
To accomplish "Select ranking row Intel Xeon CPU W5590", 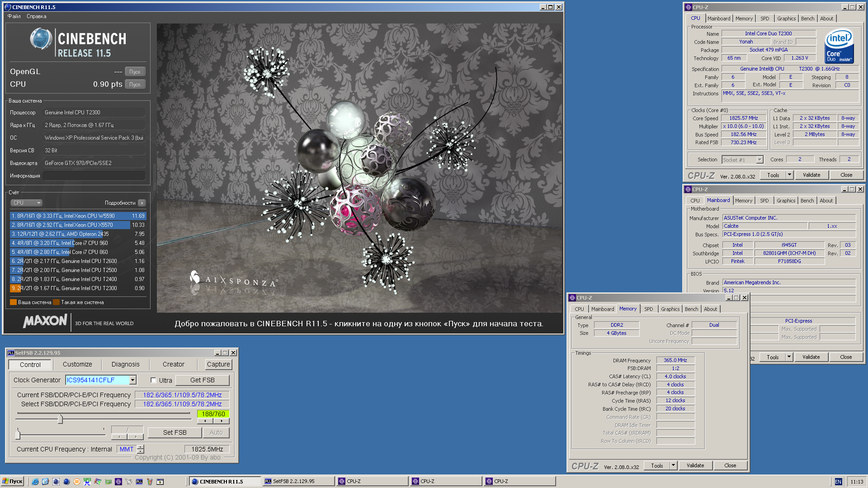I will click(78, 216).
